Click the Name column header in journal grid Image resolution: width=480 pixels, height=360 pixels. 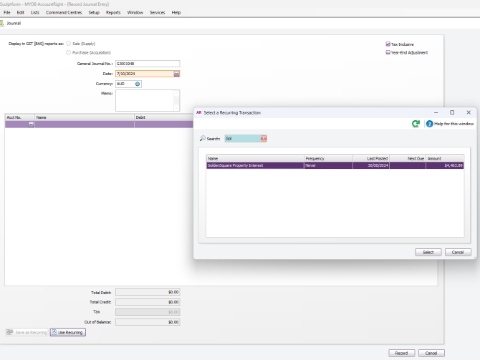click(x=84, y=117)
